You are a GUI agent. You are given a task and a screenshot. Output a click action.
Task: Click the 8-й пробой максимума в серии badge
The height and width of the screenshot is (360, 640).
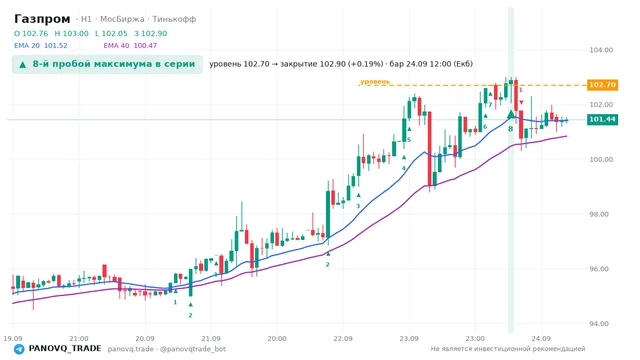coord(107,64)
